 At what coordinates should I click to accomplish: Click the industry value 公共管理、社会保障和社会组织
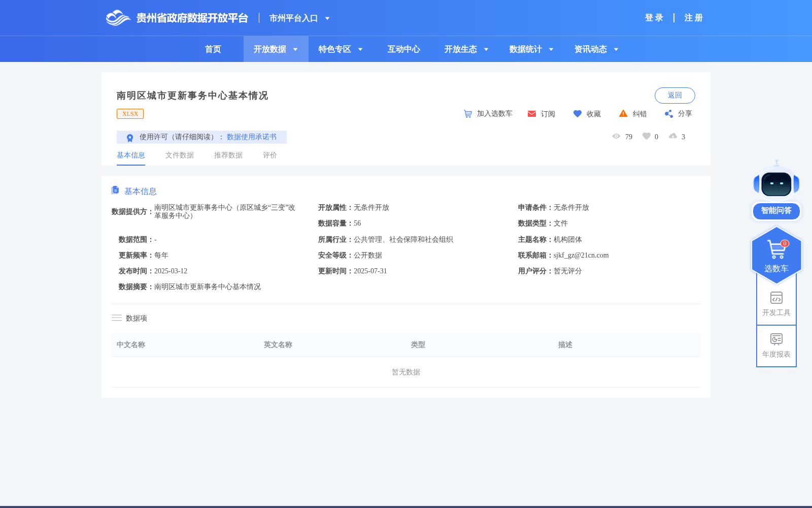click(403, 240)
